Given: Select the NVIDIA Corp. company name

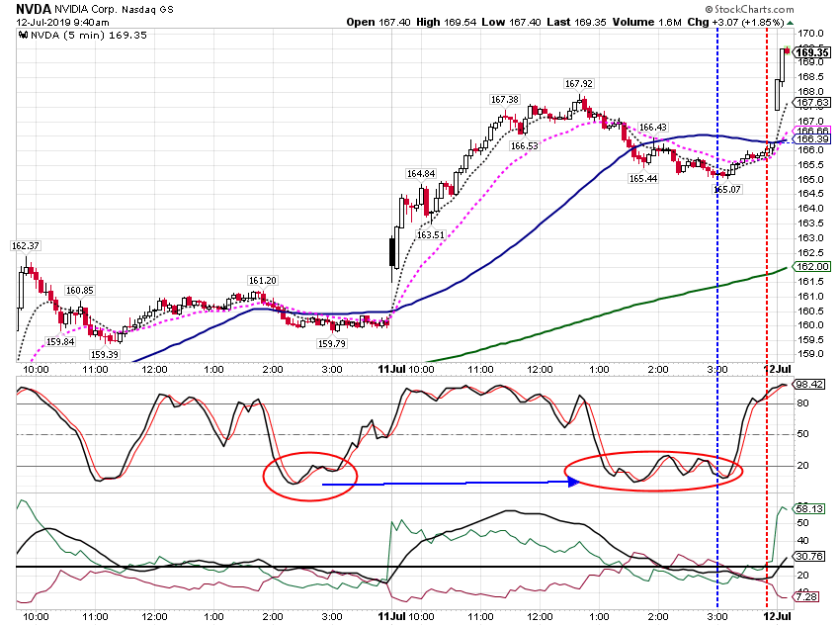Looking at the screenshot, I should point(85,10).
